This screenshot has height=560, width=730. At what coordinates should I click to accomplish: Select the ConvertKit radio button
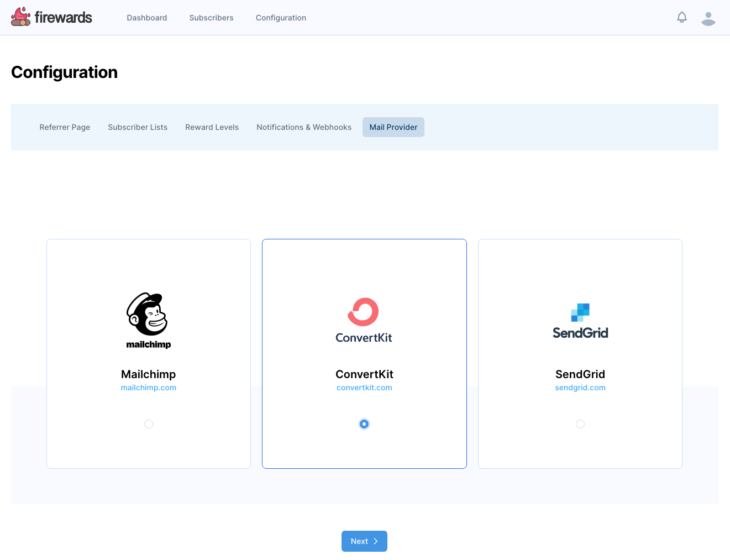point(364,424)
